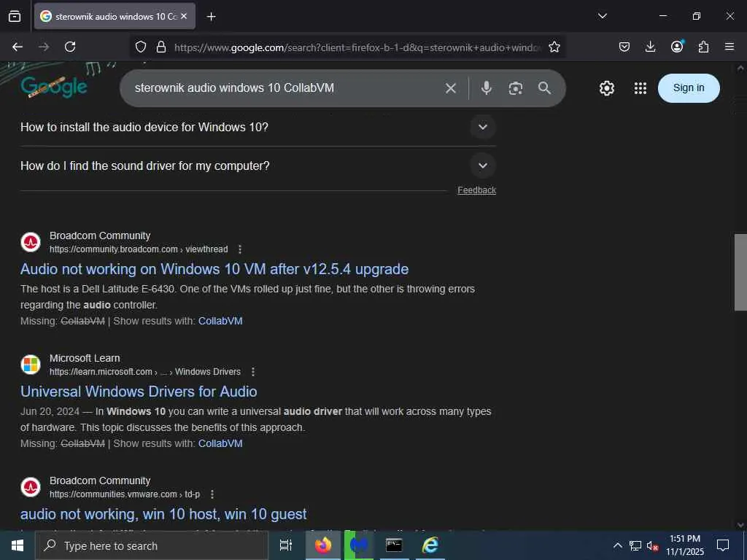The image size is (747, 560).
Task: Open the Firefox downloads panel
Action: 650,47
